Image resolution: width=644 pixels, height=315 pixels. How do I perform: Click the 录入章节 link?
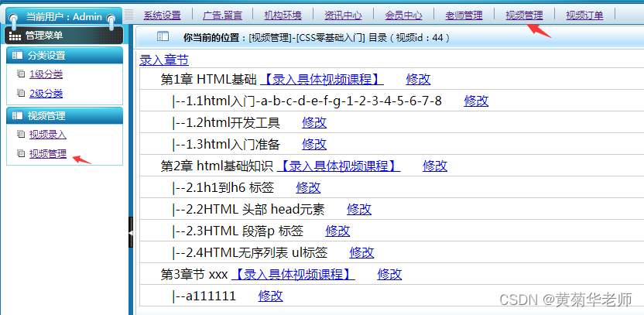tap(163, 60)
